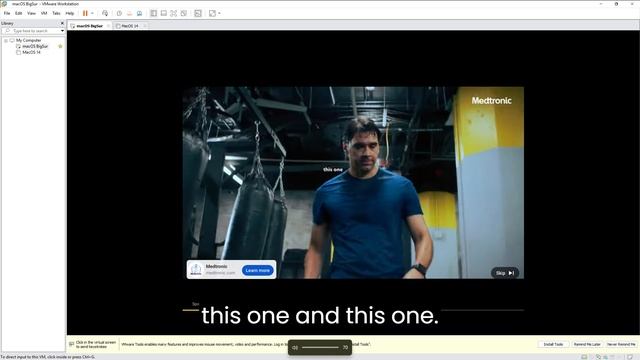Toggle the library sidebar view icon
The image size is (640, 360).
click(x=153, y=13)
